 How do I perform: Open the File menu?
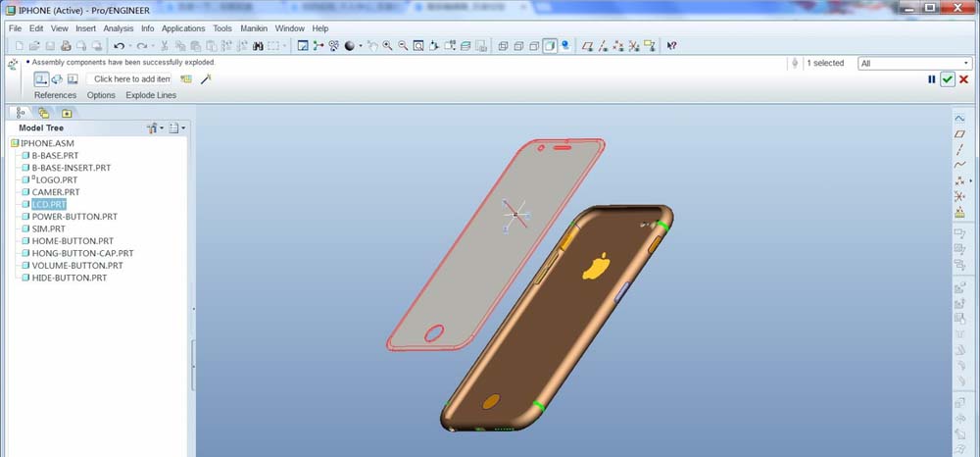pos(15,28)
